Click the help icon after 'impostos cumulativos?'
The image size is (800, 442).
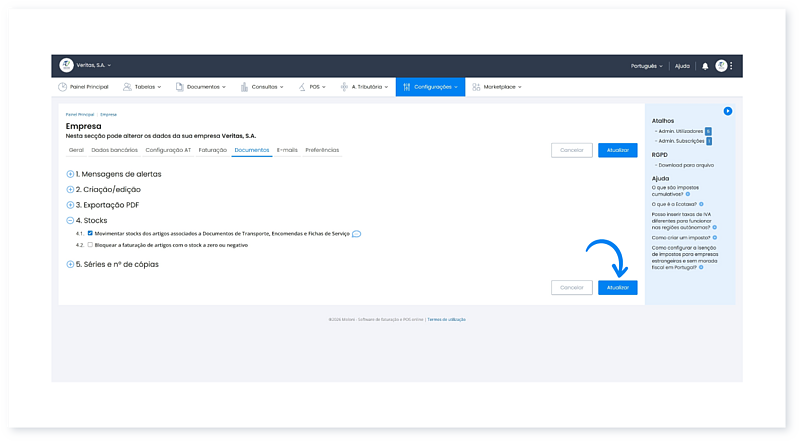point(688,194)
